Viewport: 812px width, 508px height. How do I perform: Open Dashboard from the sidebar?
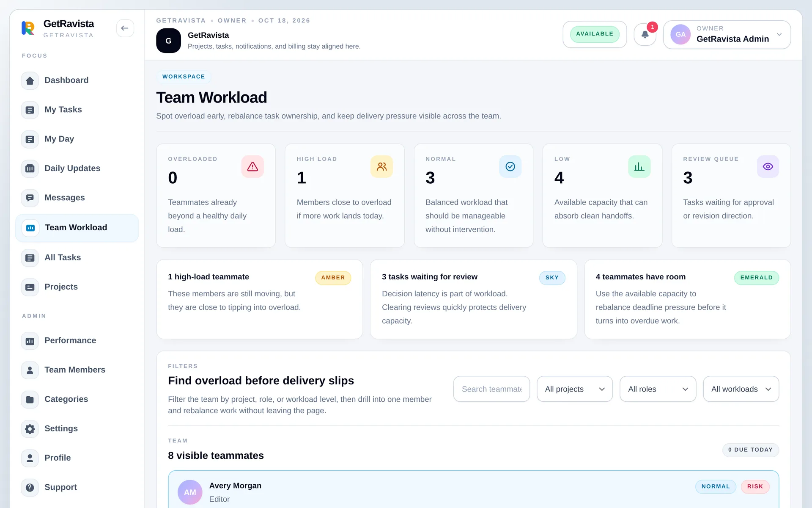click(x=77, y=80)
